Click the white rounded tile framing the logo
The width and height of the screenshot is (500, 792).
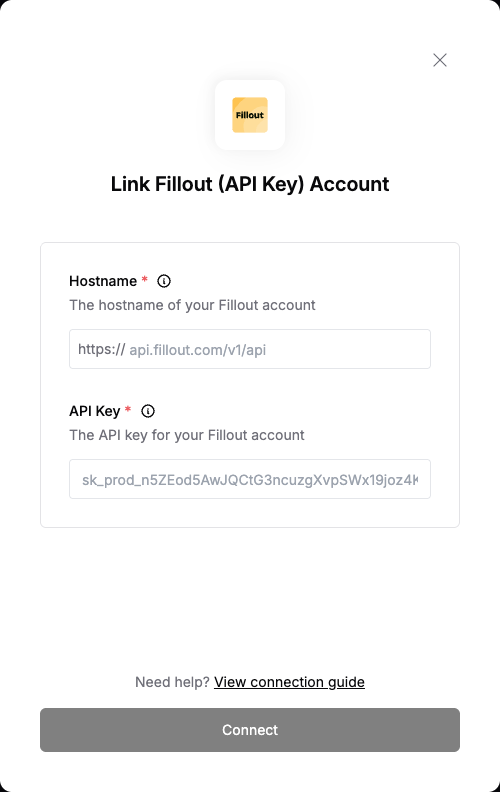250,115
